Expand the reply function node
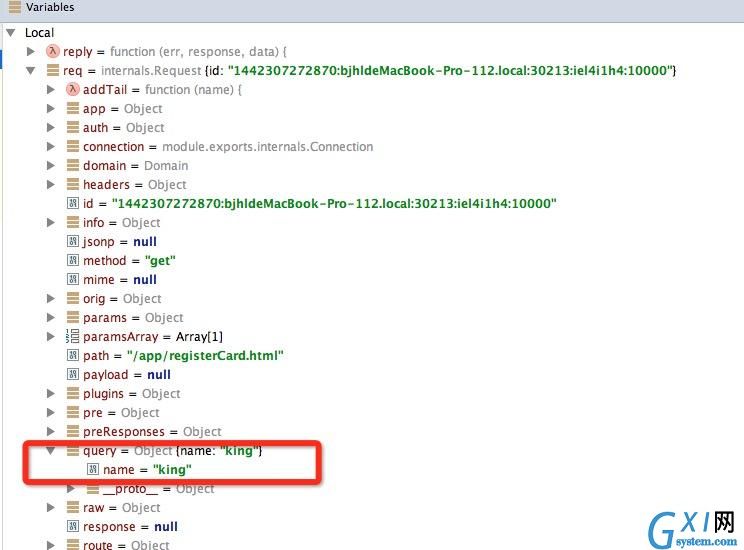This screenshot has height=550, width=744. (30, 51)
